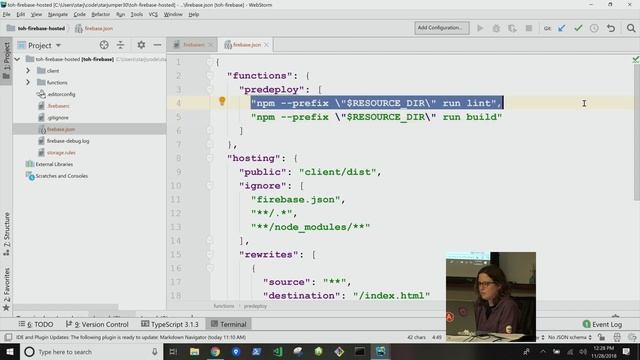
Task: Click the Update Project blue arrow icon
Action: coord(562,28)
